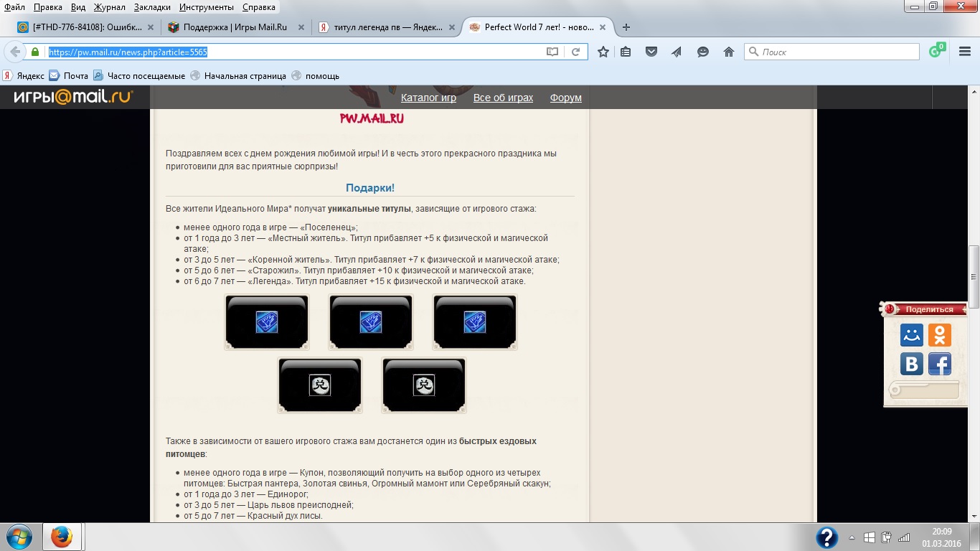
Task: Open Windows Start button
Action: pyautogui.click(x=19, y=537)
